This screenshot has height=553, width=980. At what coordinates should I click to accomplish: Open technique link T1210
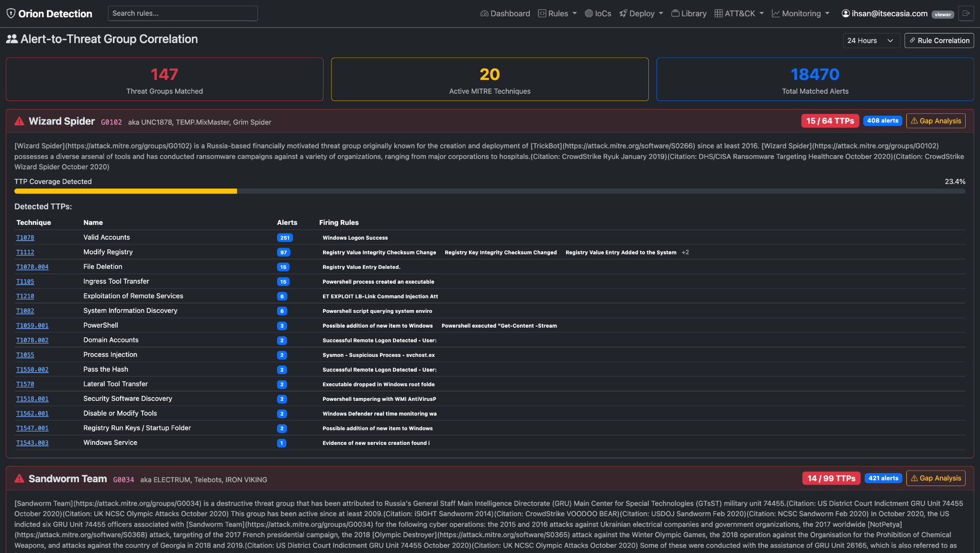tap(25, 296)
